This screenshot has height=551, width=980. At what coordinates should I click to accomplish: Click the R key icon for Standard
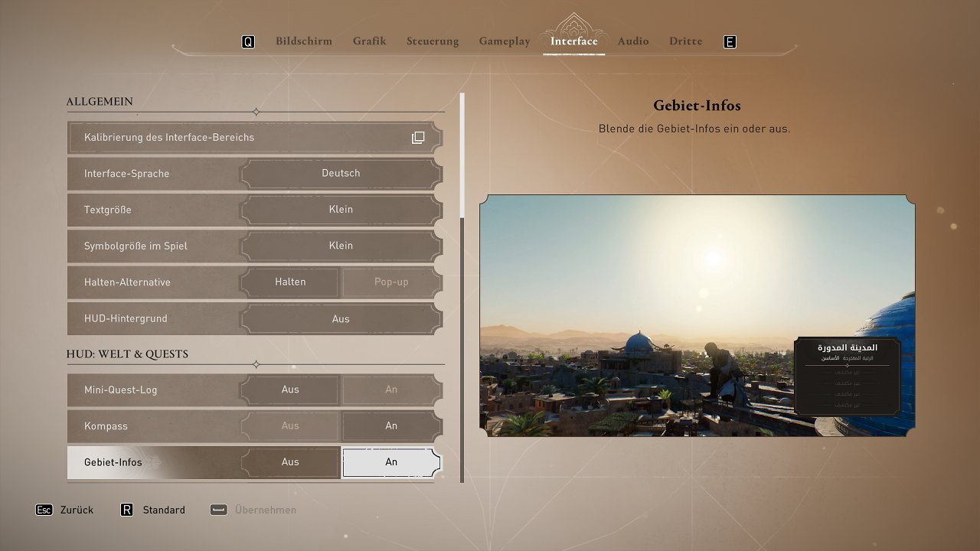coord(126,510)
